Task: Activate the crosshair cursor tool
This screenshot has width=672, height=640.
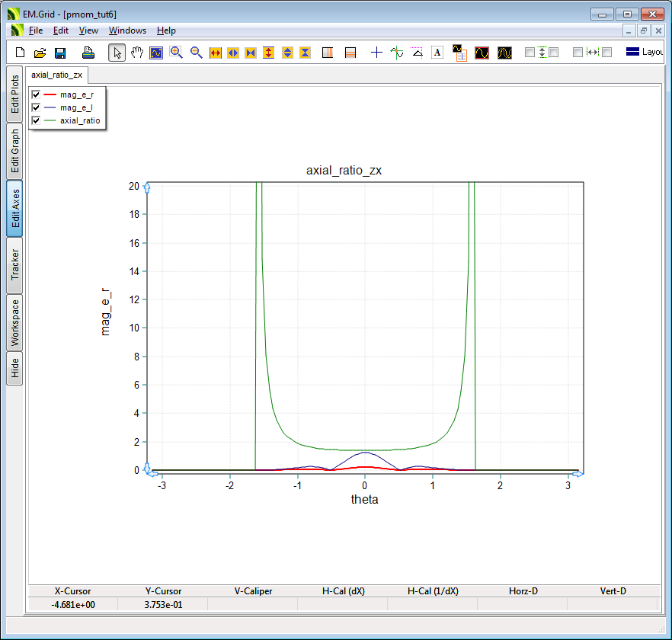Action: (376, 53)
